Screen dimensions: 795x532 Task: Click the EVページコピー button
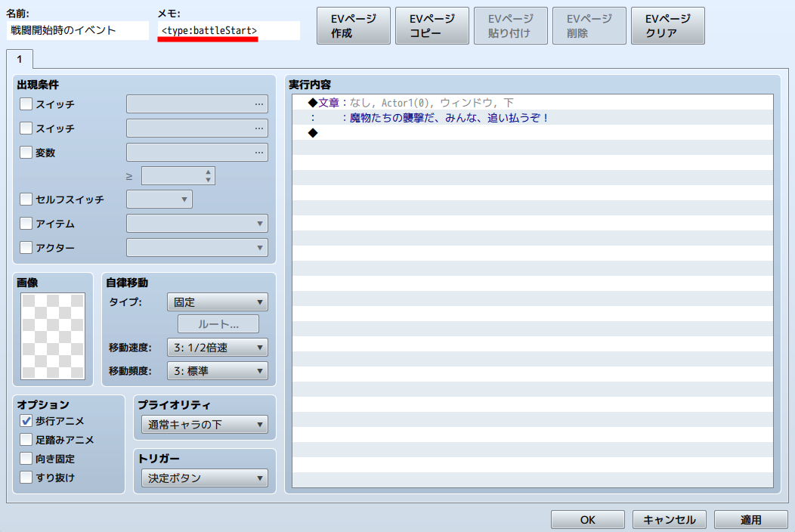432,26
